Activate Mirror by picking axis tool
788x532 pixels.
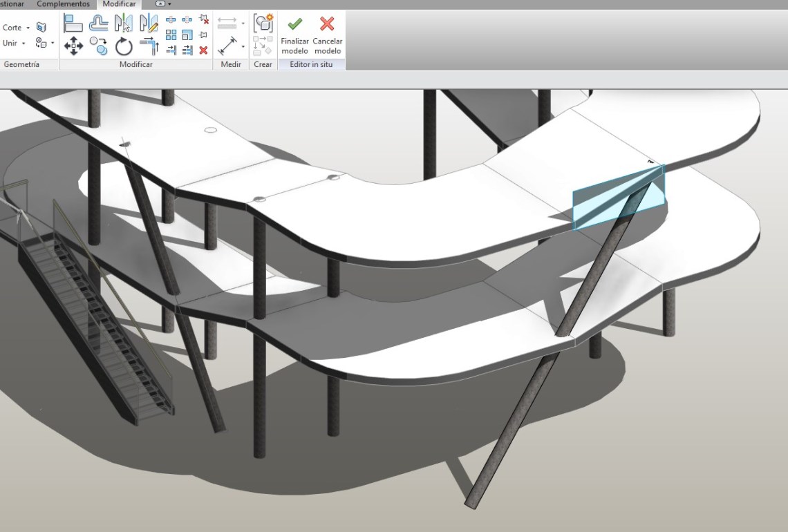pyautogui.click(x=124, y=23)
